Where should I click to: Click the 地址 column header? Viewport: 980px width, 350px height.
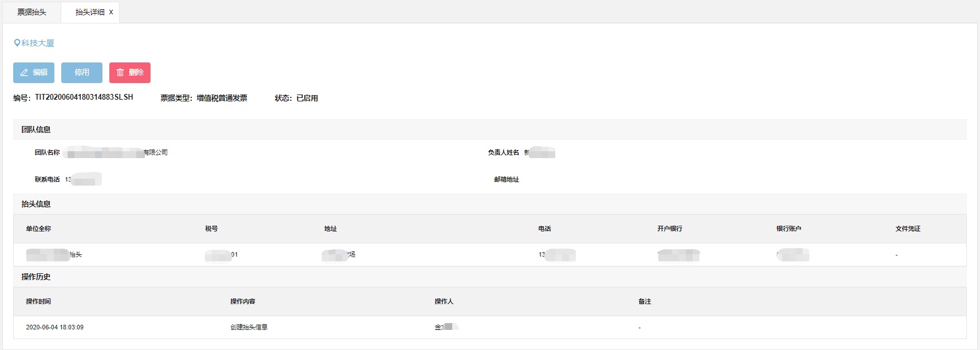pos(330,229)
